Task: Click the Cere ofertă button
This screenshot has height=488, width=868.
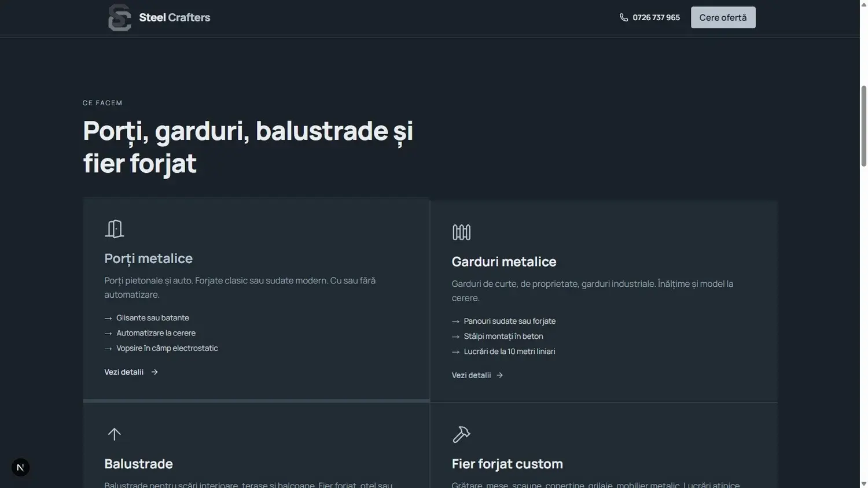Action: click(723, 17)
